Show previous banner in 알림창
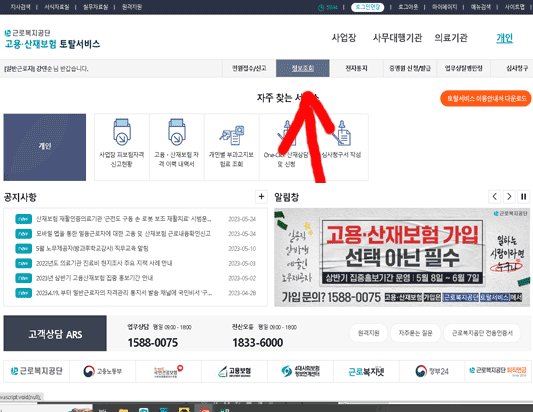 495,196
